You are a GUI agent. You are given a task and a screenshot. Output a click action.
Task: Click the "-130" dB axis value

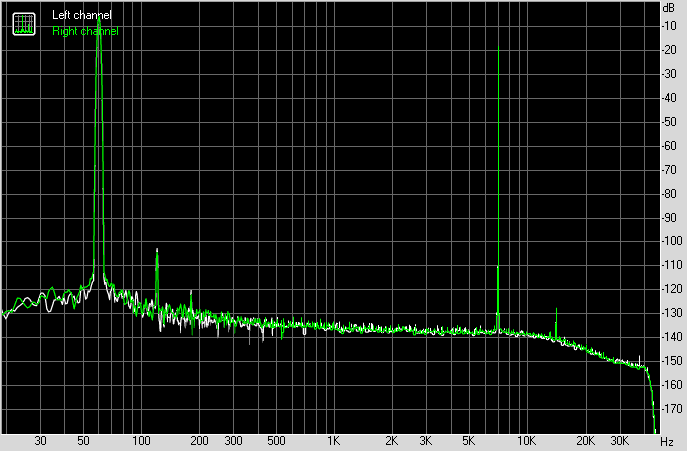coord(672,313)
